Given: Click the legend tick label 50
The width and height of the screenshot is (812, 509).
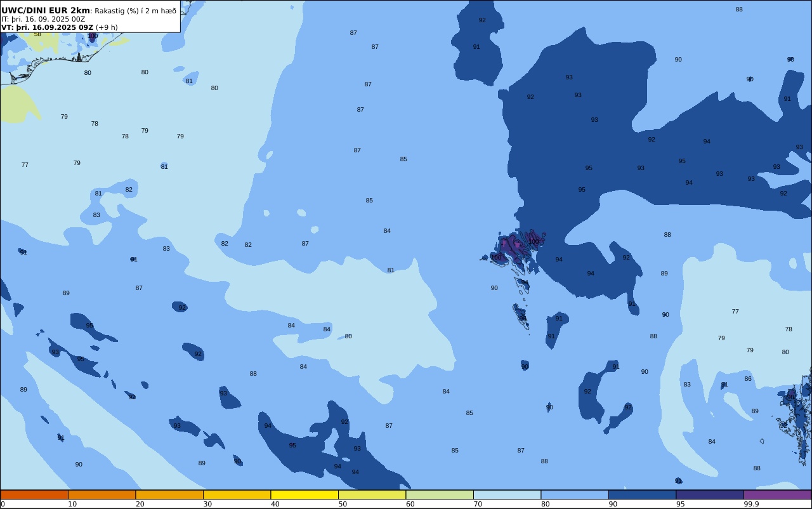Looking at the screenshot, I should (343, 504).
